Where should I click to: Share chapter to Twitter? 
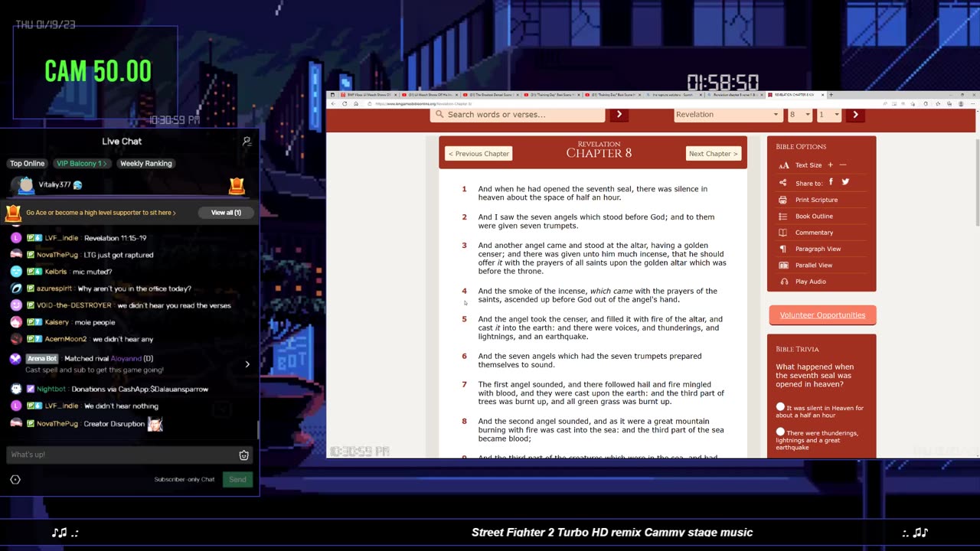[845, 182]
